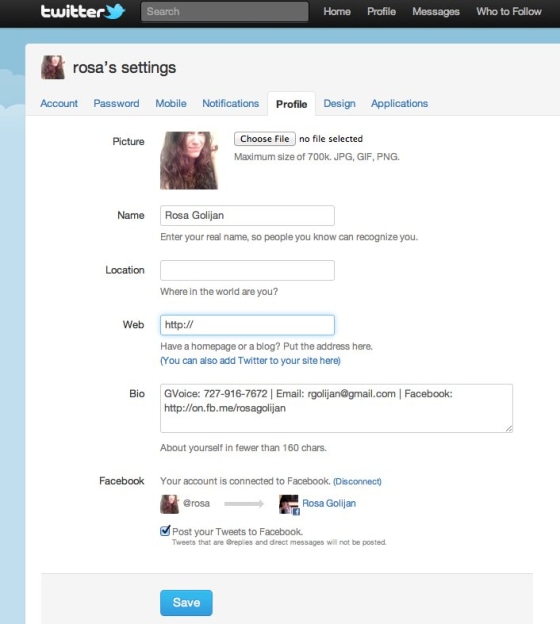Screen dimensions: 560x624
Task: Click the empty Location field
Action: 247,270
